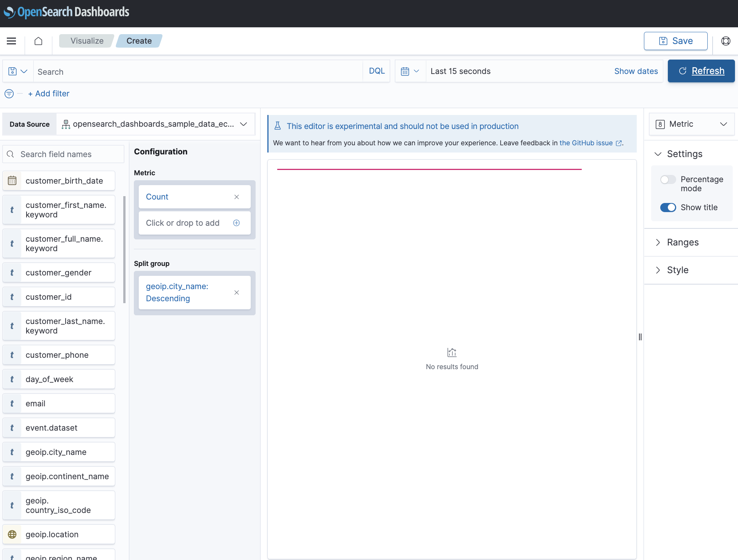738x560 pixels.
Task: Open external GitHub issue link icon
Action: point(619,143)
